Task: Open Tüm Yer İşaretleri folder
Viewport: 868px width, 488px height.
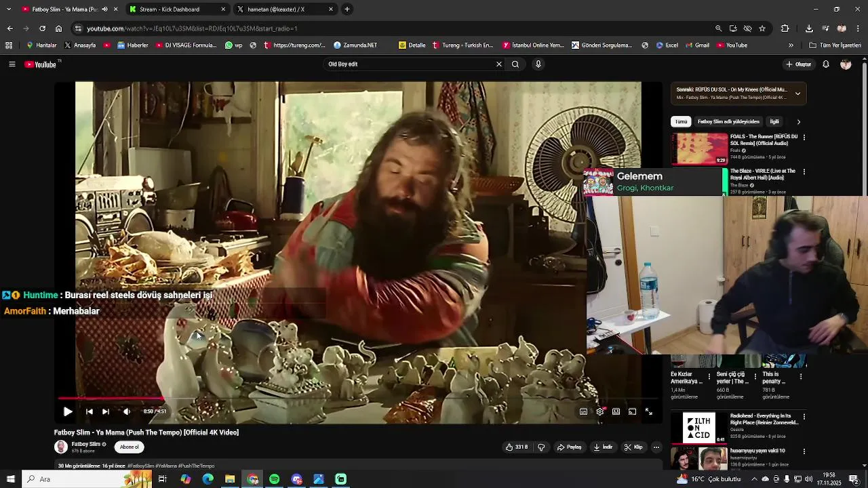Action: pyautogui.click(x=835, y=45)
